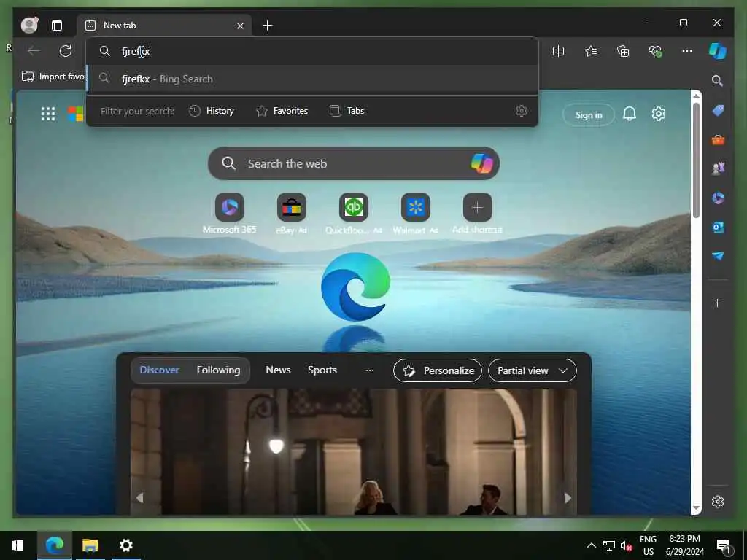Open the Edge profile avatar
The image size is (747, 560).
(x=29, y=25)
